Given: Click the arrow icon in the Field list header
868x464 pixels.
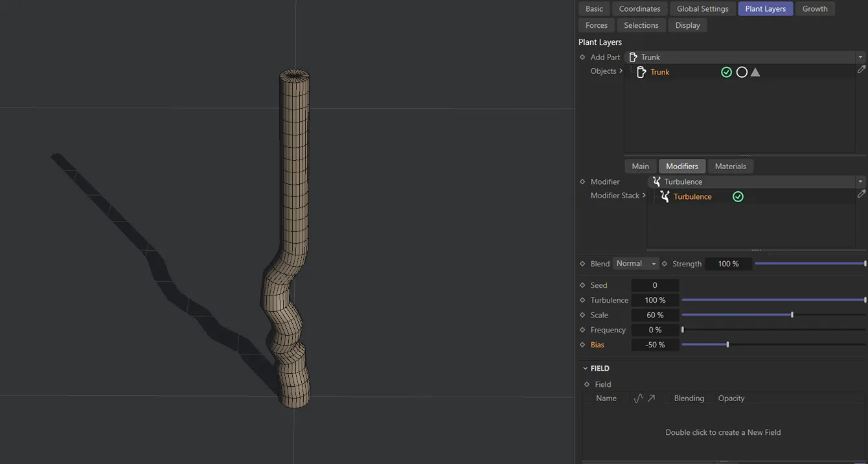Looking at the screenshot, I should click(x=650, y=398).
